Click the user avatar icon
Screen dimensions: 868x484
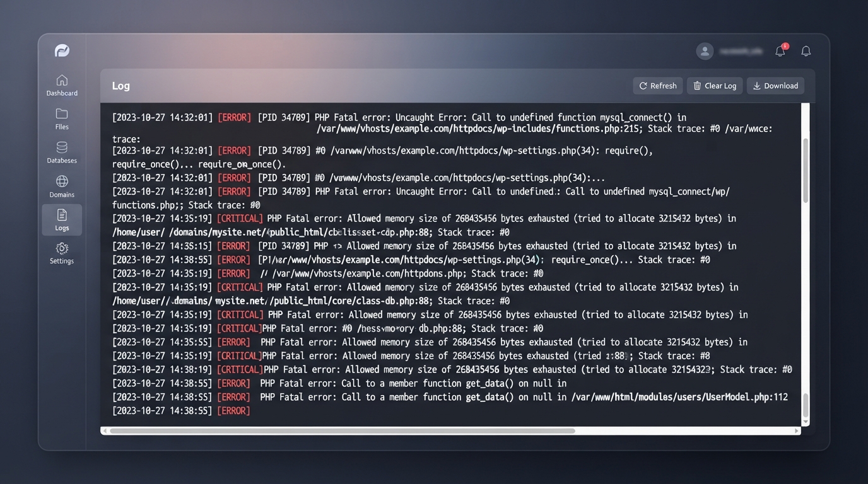click(x=705, y=51)
